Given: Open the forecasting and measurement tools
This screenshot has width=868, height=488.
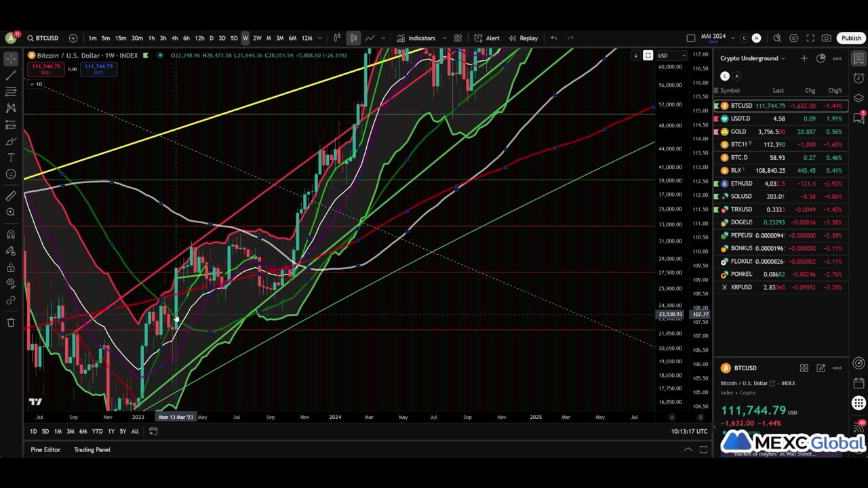Looking at the screenshot, I should tap(11, 125).
